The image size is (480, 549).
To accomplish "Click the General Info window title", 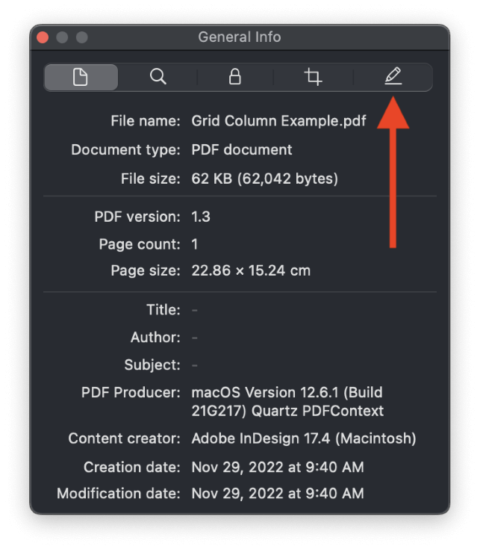I will 239,37.
